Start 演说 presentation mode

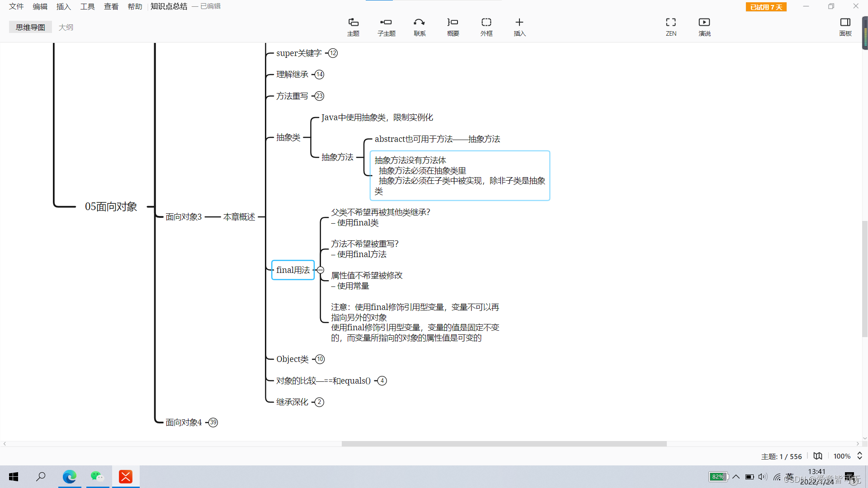pos(704,27)
